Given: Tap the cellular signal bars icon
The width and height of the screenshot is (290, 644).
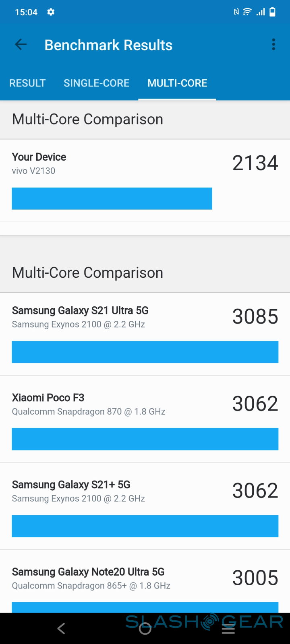Looking at the screenshot, I should coord(261,12).
